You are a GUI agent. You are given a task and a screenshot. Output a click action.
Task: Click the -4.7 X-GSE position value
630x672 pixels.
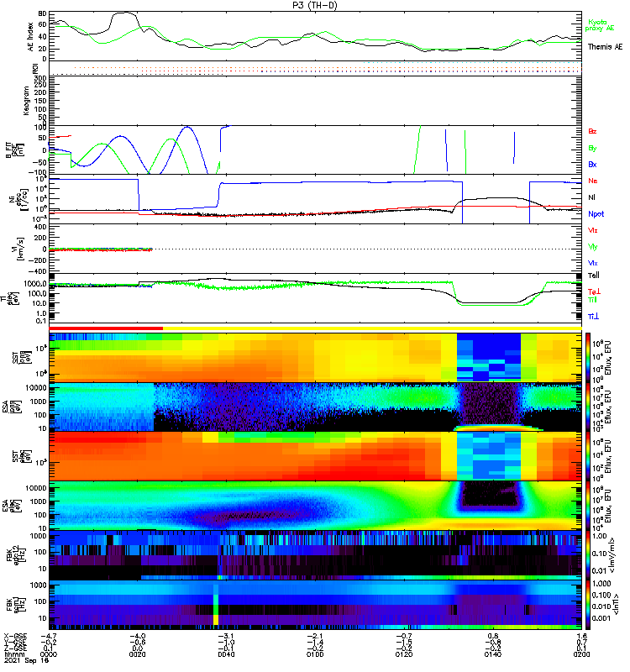pyautogui.click(x=49, y=637)
